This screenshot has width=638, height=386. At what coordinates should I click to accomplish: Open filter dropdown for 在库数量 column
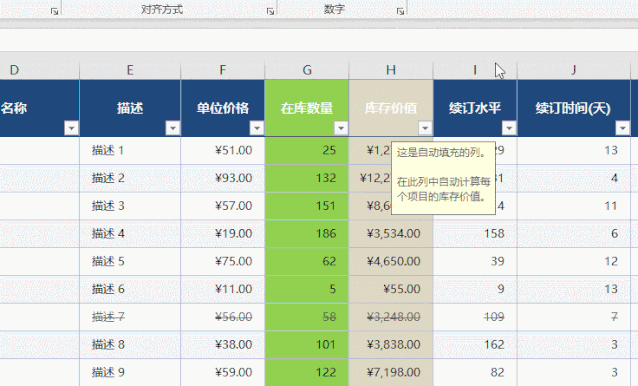(341, 129)
